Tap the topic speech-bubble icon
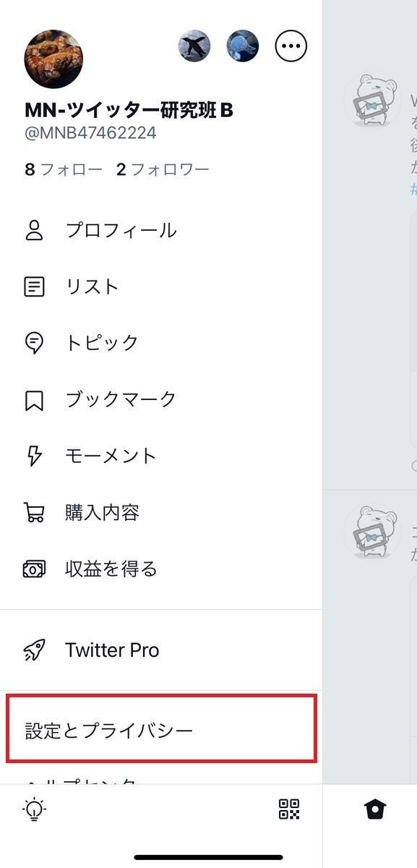This screenshot has width=417, height=868. [x=34, y=343]
